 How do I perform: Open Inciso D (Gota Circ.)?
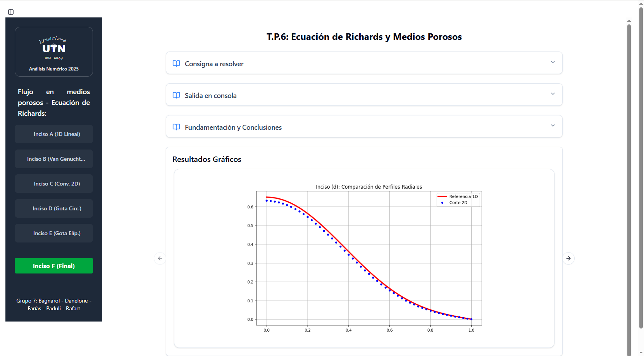tap(54, 208)
